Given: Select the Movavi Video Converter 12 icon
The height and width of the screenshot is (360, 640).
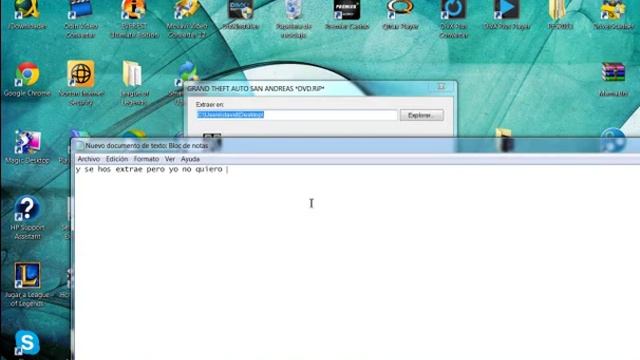Looking at the screenshot, I should (187, 19).
